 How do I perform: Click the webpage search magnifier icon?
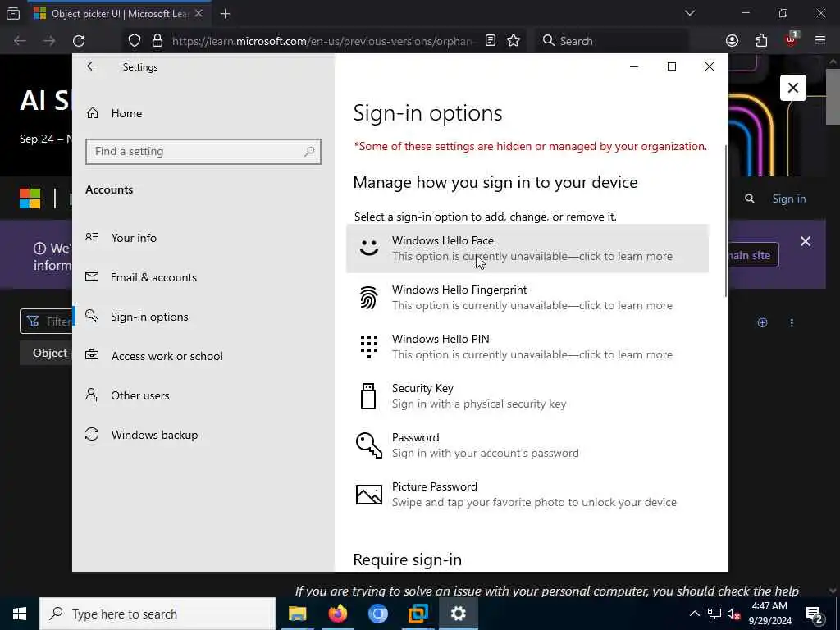[750, 199]
